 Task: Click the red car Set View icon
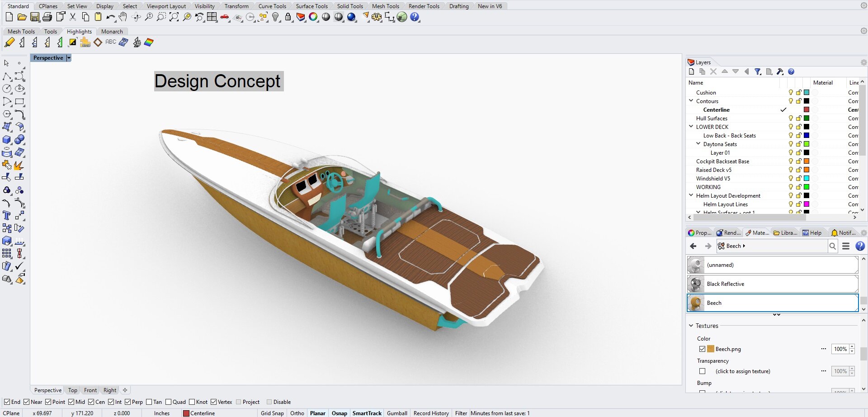point(225,17)
